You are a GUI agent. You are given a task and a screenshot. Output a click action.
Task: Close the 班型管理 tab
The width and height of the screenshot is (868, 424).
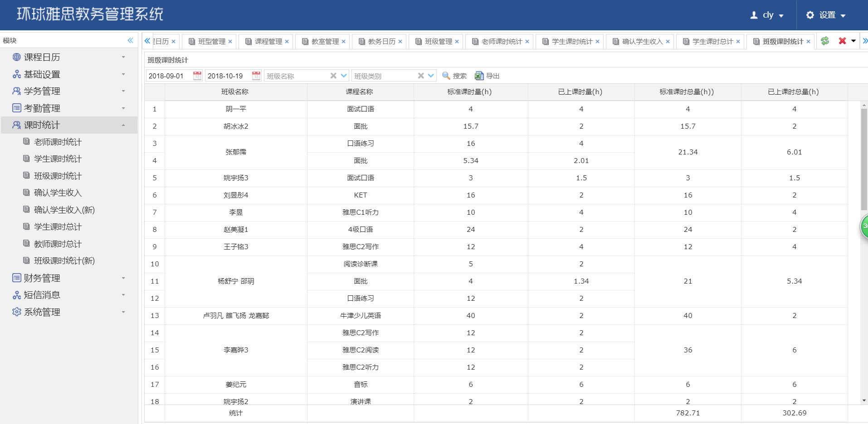230,42
